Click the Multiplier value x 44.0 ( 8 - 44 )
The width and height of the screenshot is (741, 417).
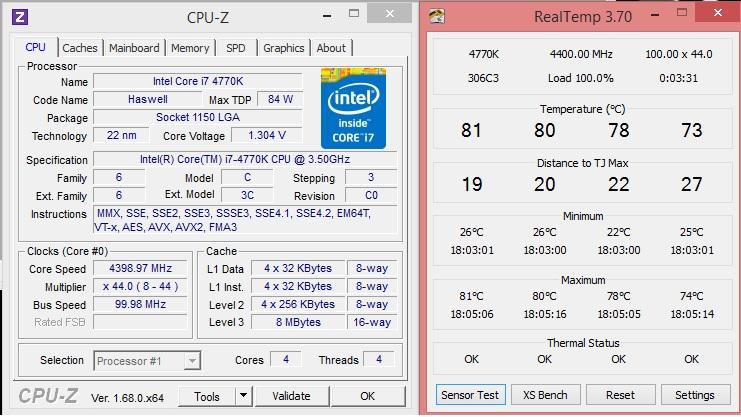tap(140, 286)
